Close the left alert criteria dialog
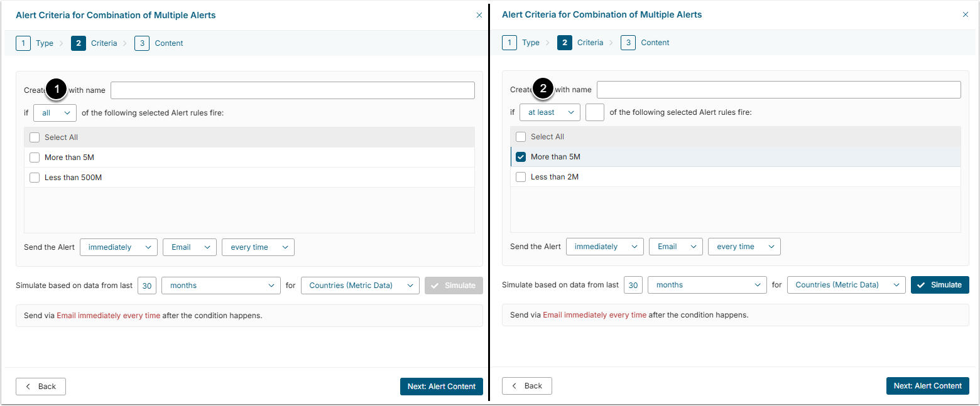The height and width of the screenshot is (406, 980). pos(479,15)
